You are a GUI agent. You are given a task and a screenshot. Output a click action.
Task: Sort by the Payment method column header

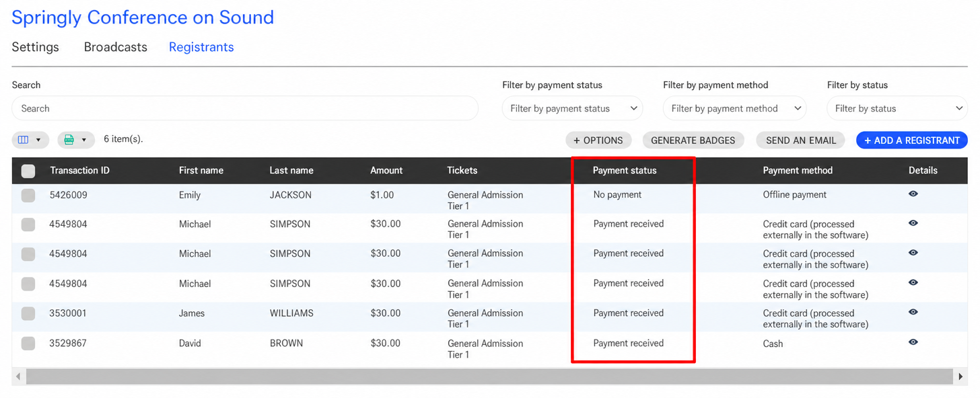[x=798, y=170]
